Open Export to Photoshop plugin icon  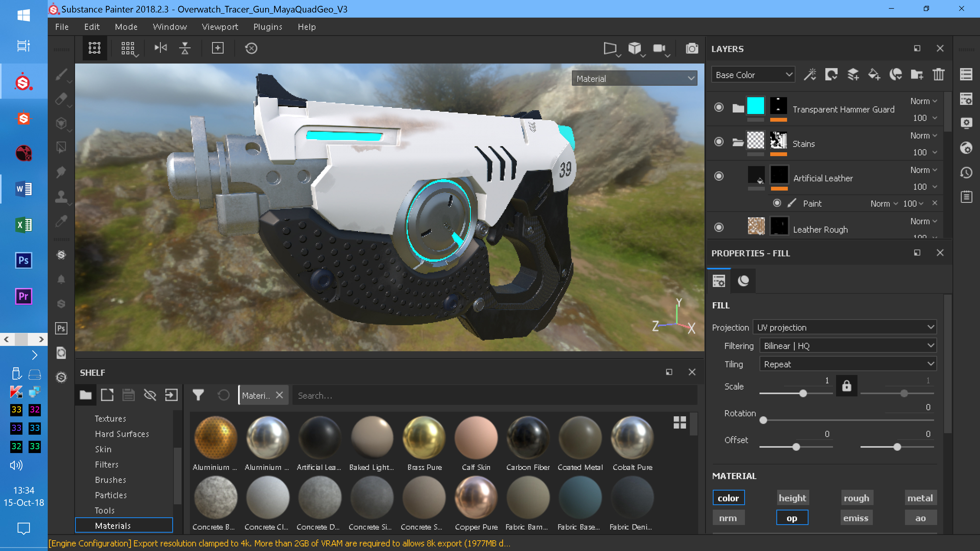tap(61, 328)
